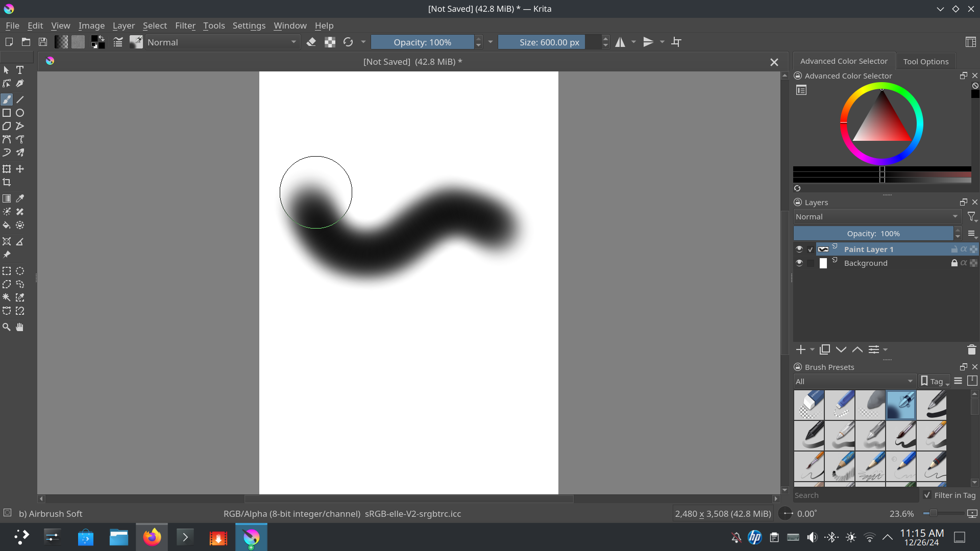Delete layer using trash icon

971,349
